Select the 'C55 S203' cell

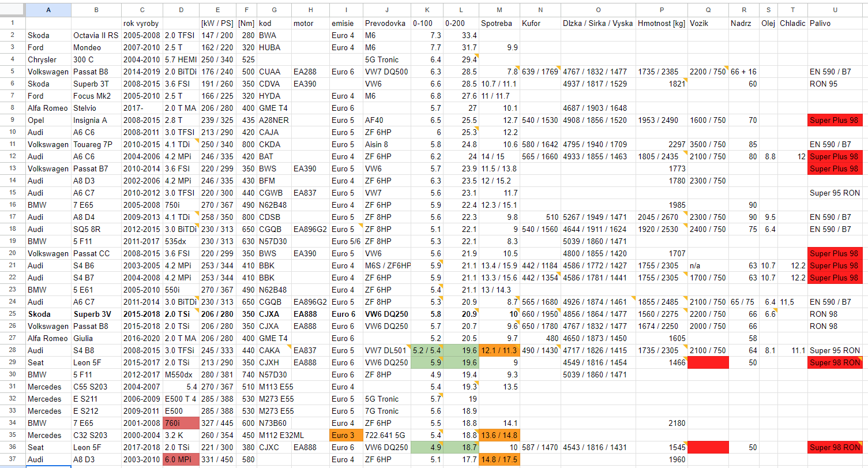point(96,387)
